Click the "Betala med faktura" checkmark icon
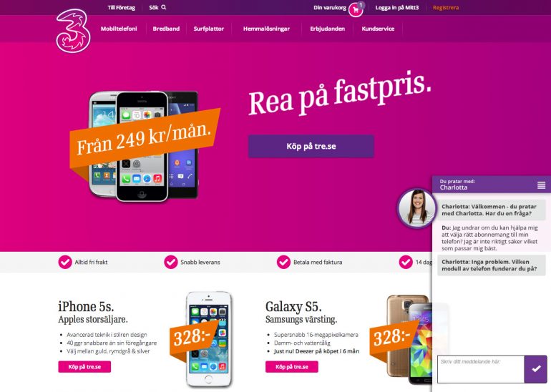Screen dimensions: 551x392 [x=283, y=262]
